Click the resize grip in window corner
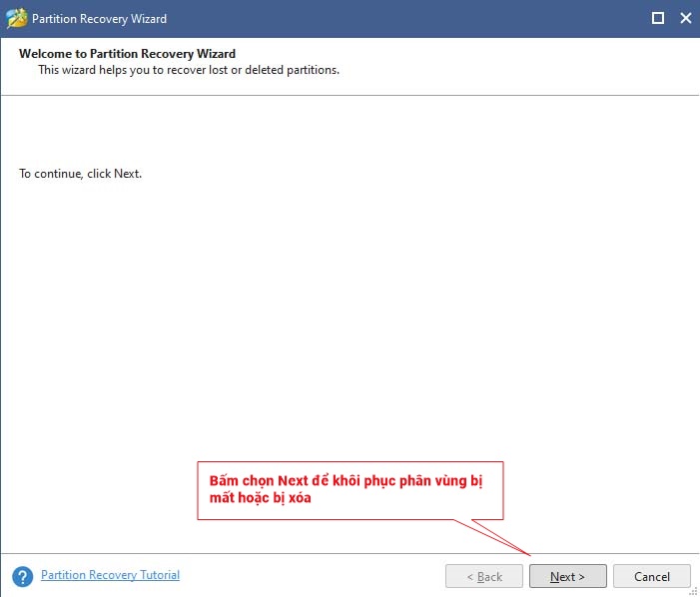The height and width of the screenshot is (597, 700). (x=694, y=592)
